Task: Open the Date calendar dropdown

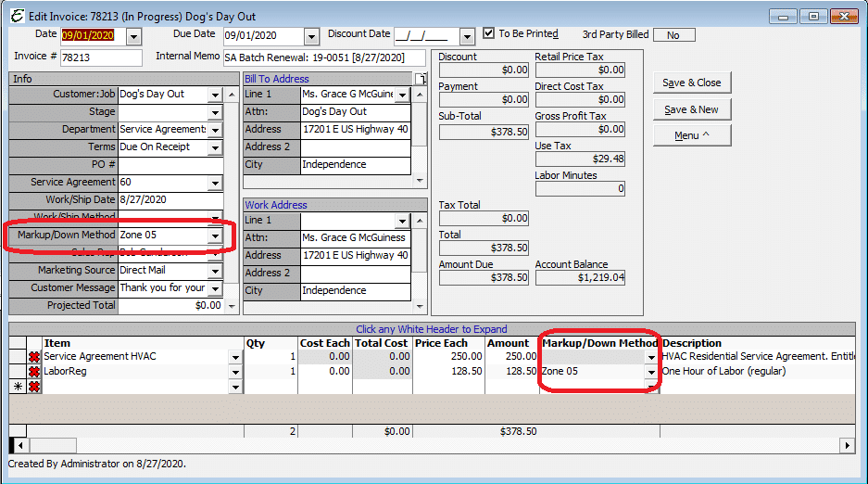Action: tap(133, 37)
